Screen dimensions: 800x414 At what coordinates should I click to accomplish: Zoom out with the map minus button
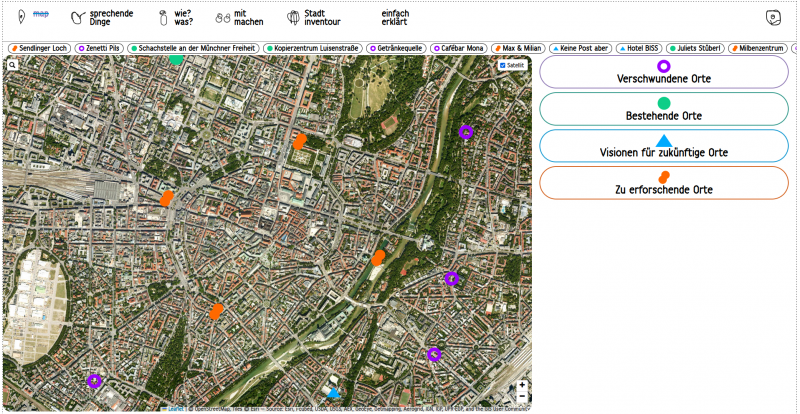[x=522, y=397]
